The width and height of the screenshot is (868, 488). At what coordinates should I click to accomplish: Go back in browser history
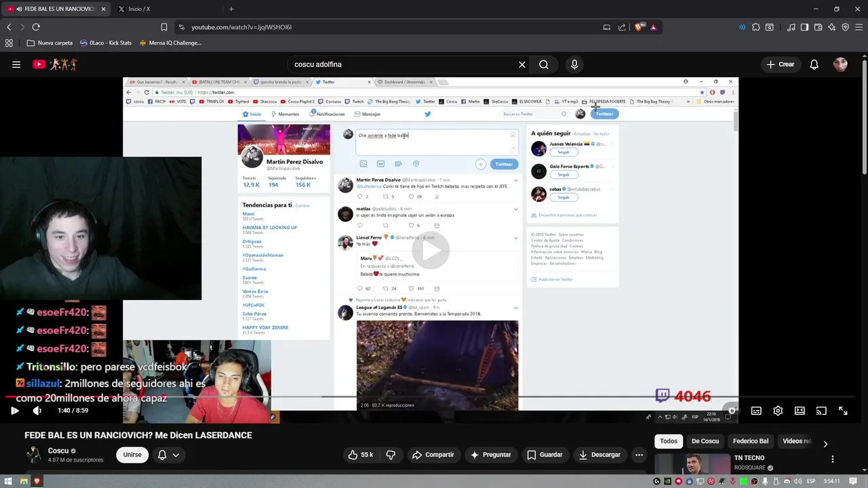(9, 27)
